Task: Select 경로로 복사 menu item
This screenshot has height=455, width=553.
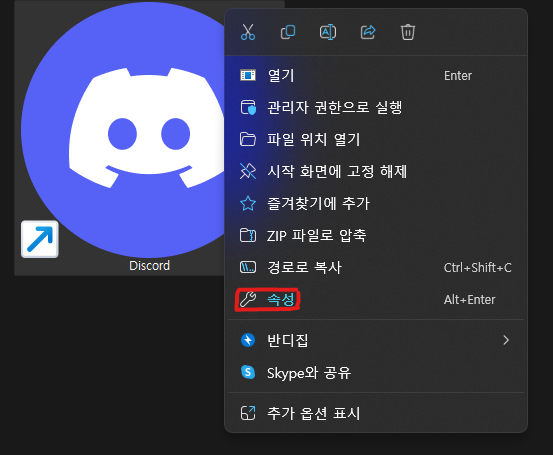Action: point(376,267)
